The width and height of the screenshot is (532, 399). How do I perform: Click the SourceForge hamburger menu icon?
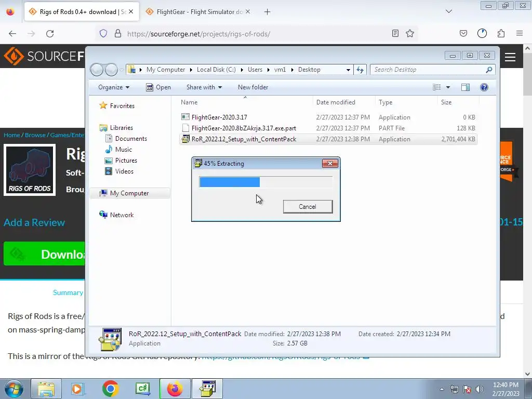510,57
